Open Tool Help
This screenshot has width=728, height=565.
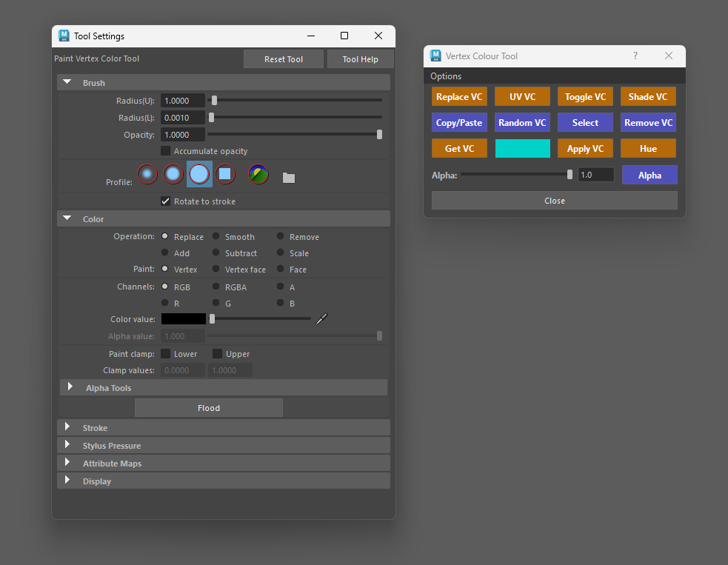[360, 59]
